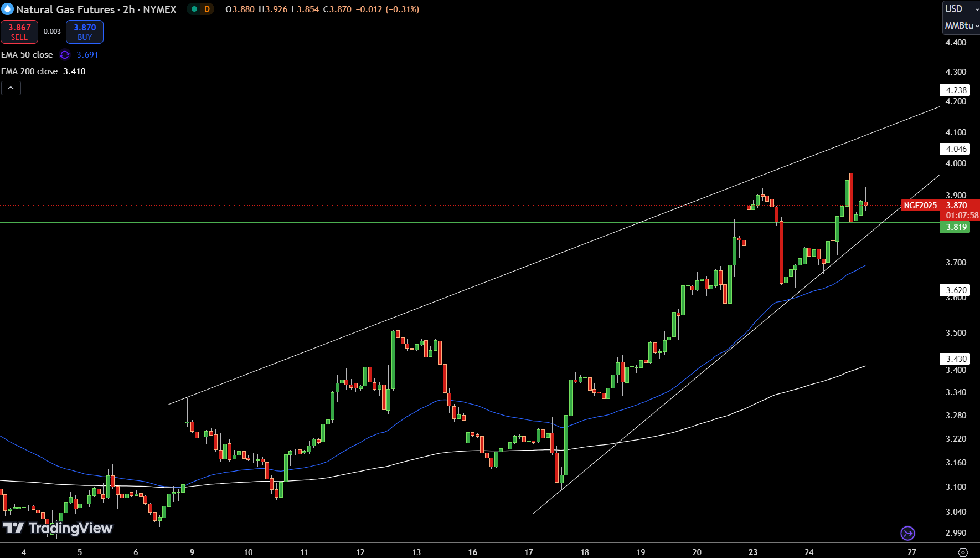Click the O3.880 open price value
This screenshot has height=558, width=980.
tap(240, 9)
